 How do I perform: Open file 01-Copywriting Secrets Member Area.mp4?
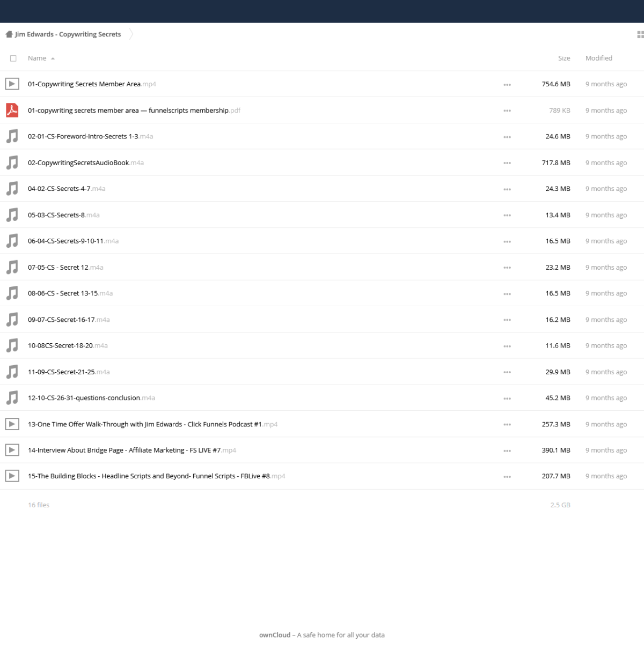92,84
